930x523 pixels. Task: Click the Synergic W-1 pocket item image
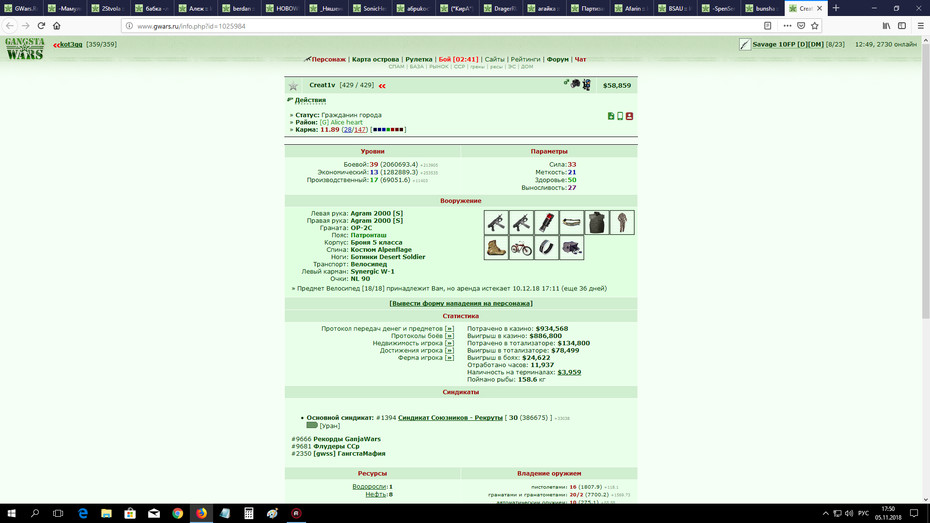click(546, 248)
